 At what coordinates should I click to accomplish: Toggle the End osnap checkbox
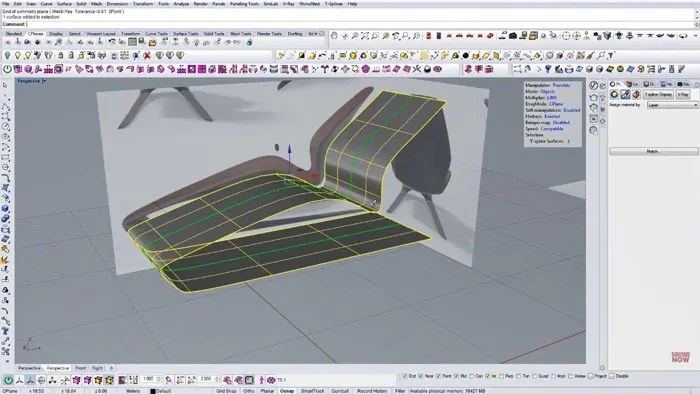coord(405,377)
